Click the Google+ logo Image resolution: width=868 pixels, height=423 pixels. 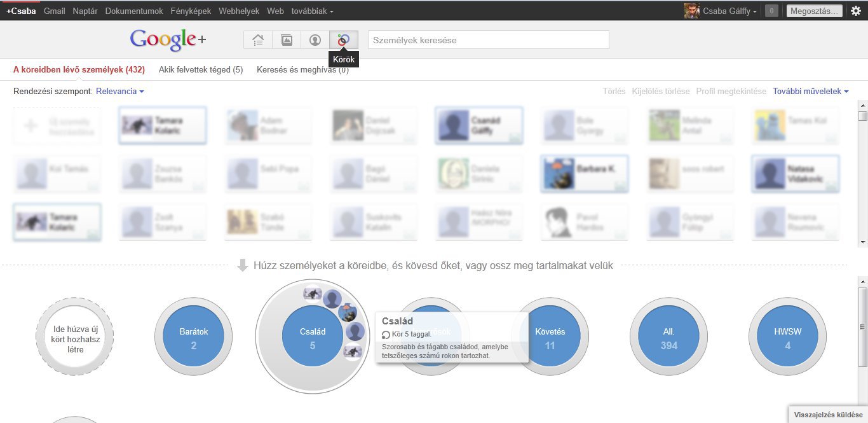pyautogui.click(x=168, y=40)
